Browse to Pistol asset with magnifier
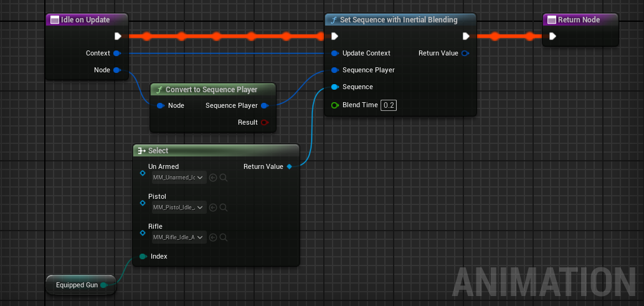644x306 pixels. coord(224,208)
